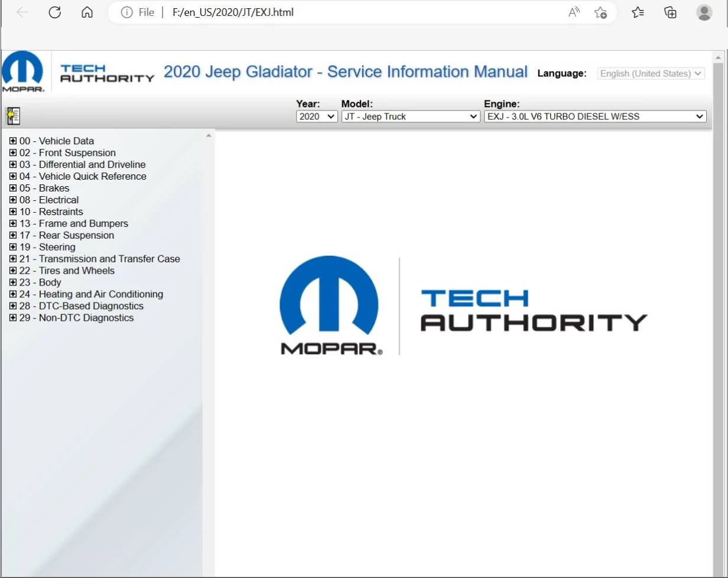Open the Model dropdown JT - Jeep Truck
728x578 pixels.
pyautogui.click(x=411, y=116)
